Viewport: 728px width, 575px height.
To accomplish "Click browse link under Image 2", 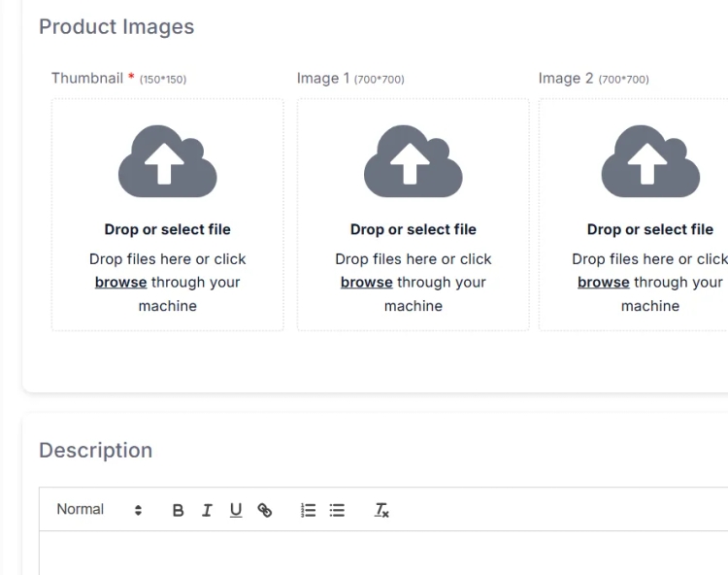I will (603, 283).
